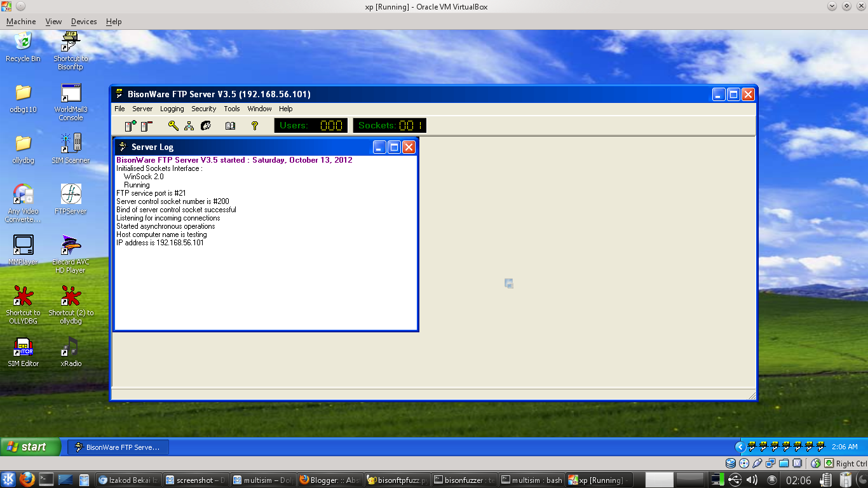Screen dimensions: 868x488
Task: Open the Logging menu
Action: pyautogui.click(x=172, y=109)
